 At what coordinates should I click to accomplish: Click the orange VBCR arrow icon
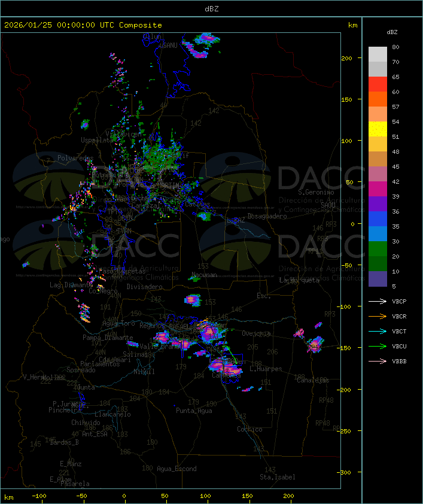[378, 316]
